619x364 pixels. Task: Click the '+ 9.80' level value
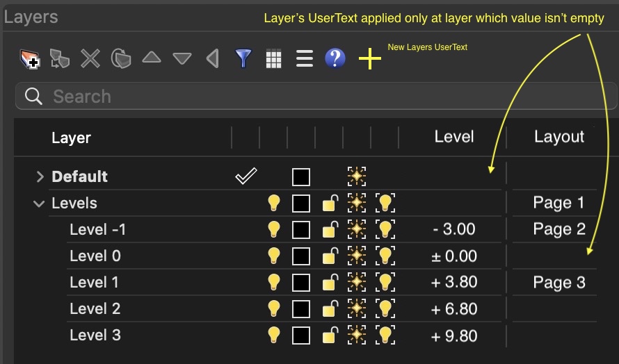pyautogui.click(x=454, y=336)
